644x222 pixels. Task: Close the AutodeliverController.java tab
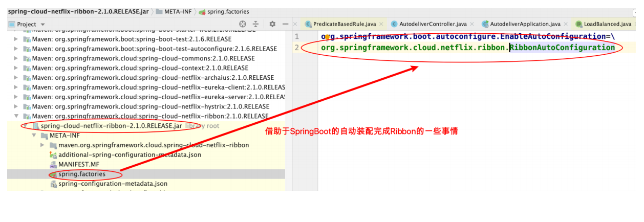pyautogui.click(x=472, y=24)
